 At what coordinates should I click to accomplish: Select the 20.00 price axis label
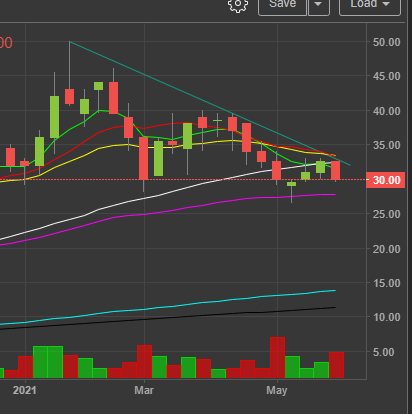click(x=387, y=249)
